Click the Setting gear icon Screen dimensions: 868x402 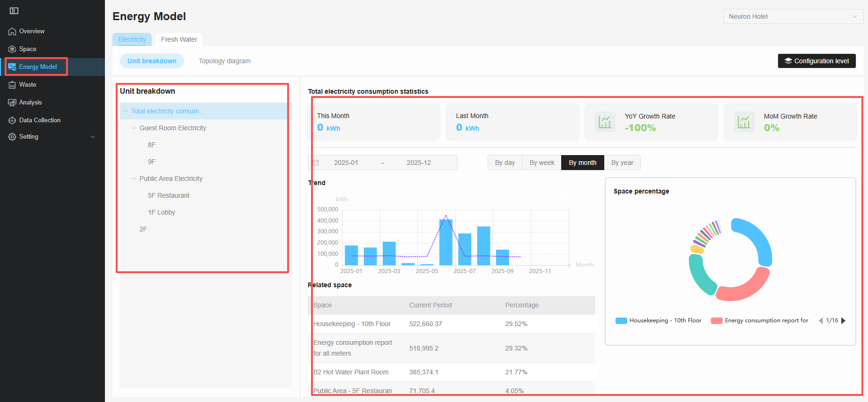pos(12,137)
